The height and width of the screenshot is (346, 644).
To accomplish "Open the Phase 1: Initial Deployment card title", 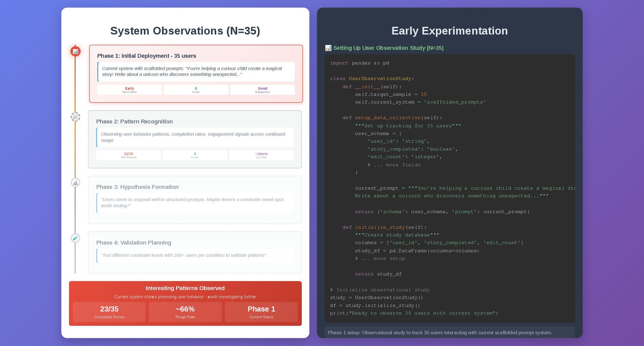I will (x=147, y=56).
